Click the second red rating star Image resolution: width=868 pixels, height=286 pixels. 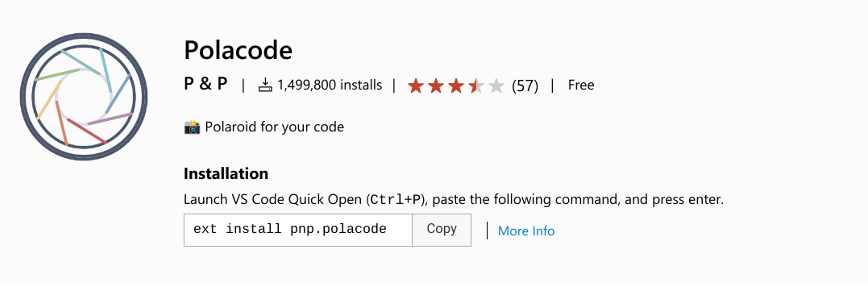(436, 86)
